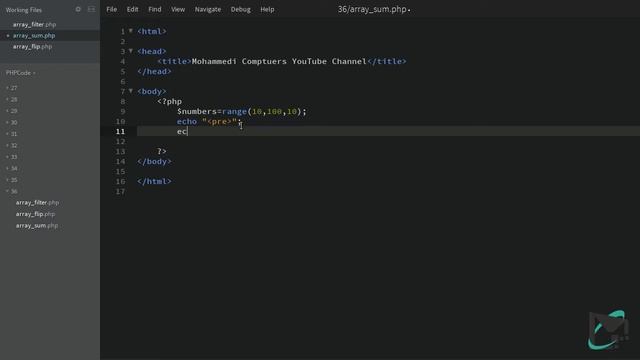Open the File menu
The image size is (640, 360).
point(111,9)
